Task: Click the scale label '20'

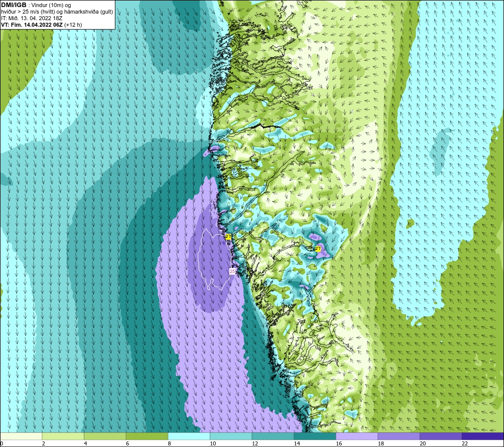Action: (x=423, y=443)
